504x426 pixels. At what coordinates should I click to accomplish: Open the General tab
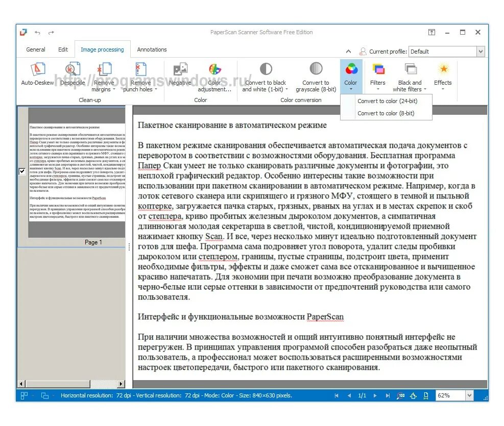pos(36,49)
